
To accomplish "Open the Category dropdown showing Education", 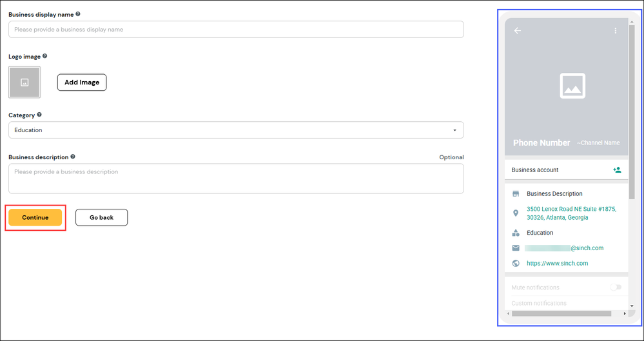I will pyautogui.click(x=236, y=130).
